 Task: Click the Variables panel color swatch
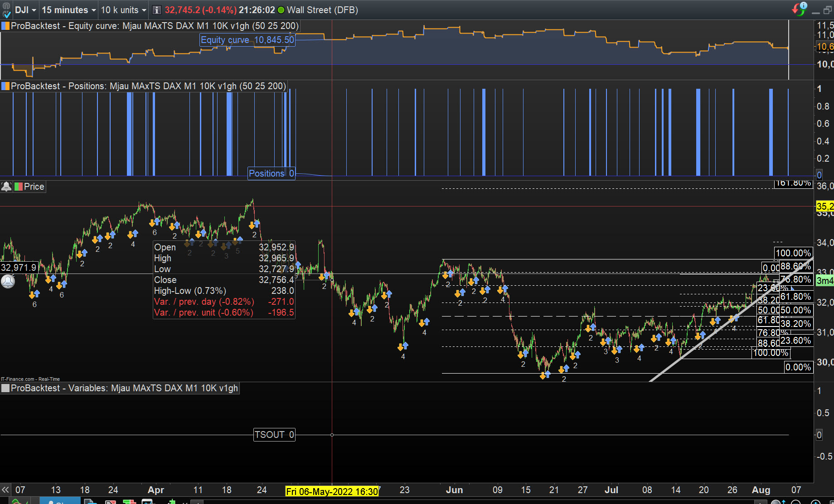coord(5,388)
